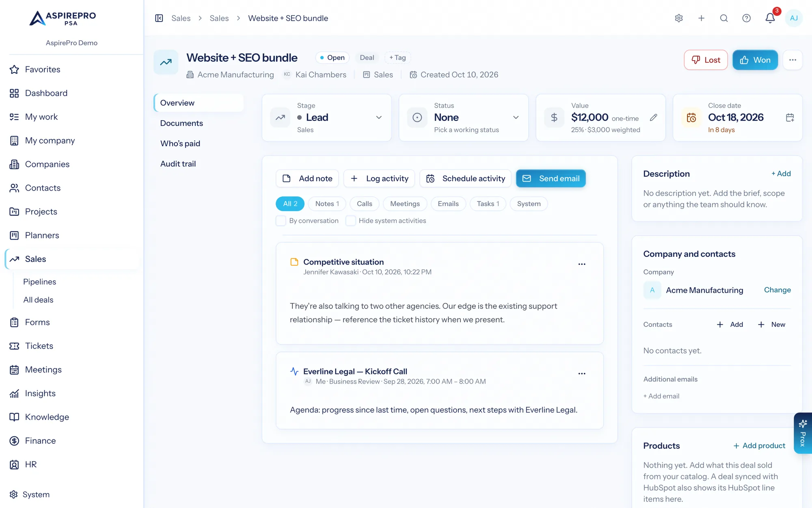Click + Add email link
The height and width of the screenshot is (508, 812).
661,396
